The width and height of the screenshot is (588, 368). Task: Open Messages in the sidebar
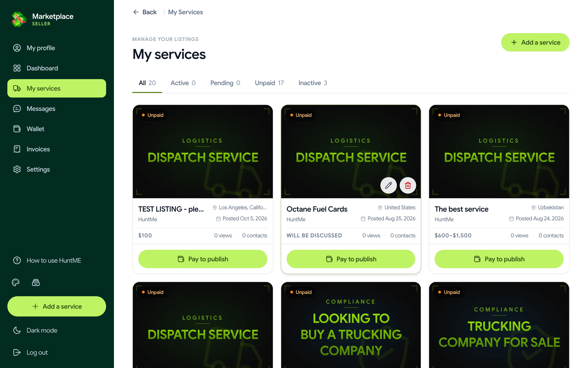[x=57, y=109]
